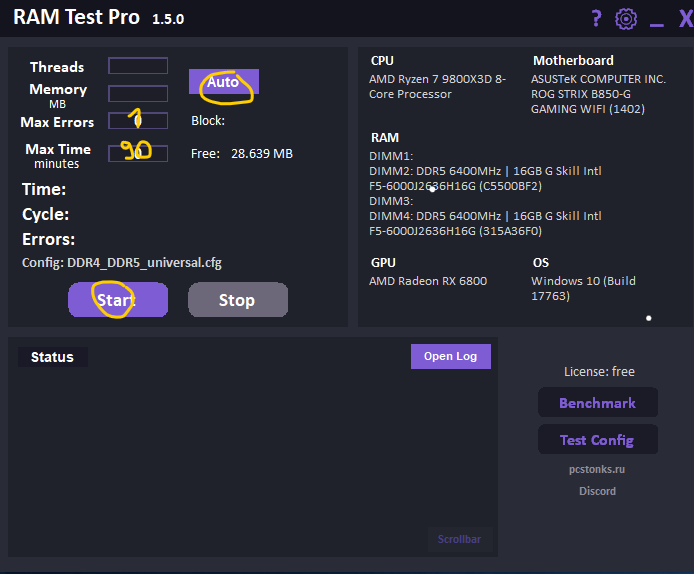This screenshot has height=574, width=694.
Task: Start the RAM test
Action: 118,300
